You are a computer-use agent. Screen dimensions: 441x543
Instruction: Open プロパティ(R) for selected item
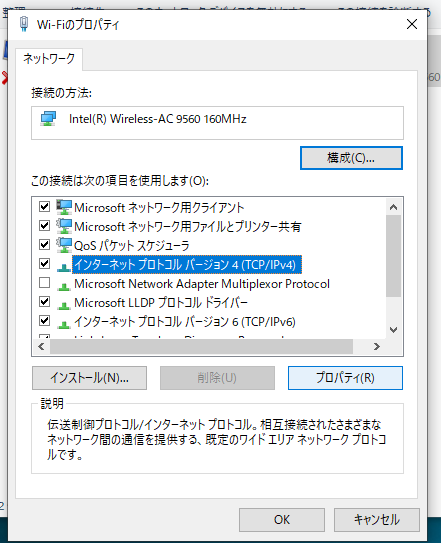tap(345, 378)
